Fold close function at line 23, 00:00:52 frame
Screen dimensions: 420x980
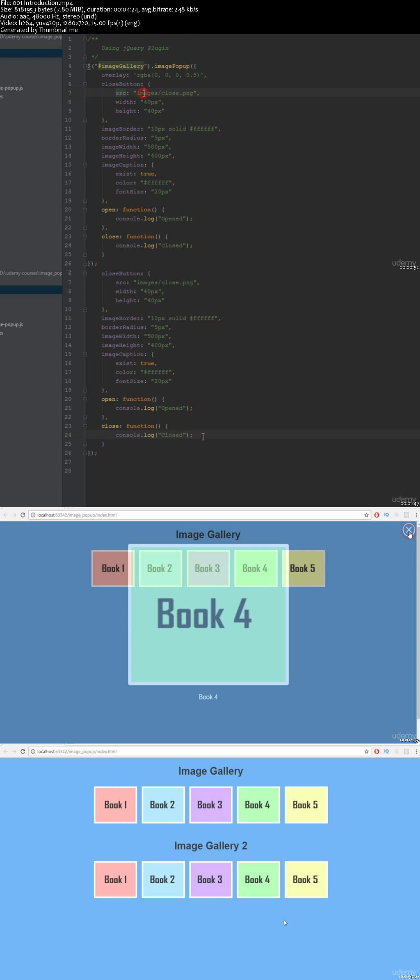point(85,236)
